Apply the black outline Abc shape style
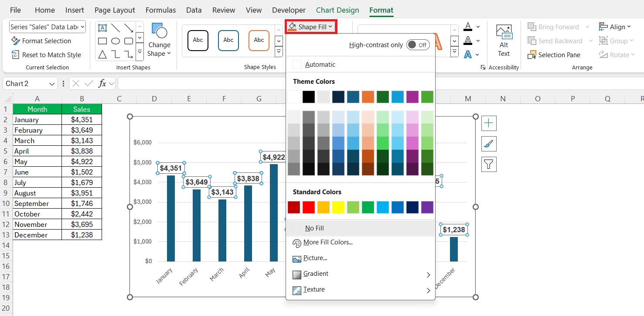This screenshot has height=316, width=644. click(x=198, y=41)
